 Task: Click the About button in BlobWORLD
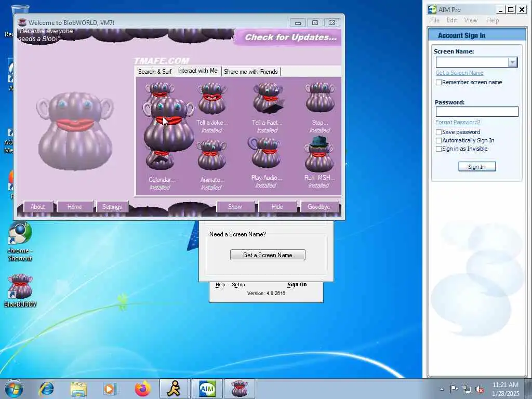37,207
